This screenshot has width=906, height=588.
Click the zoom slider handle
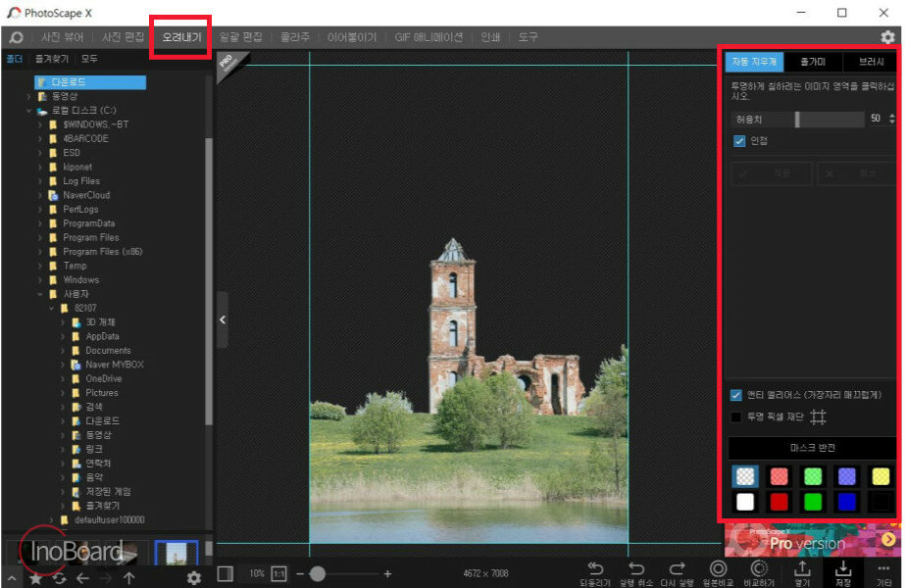click(x=318, y=573)
